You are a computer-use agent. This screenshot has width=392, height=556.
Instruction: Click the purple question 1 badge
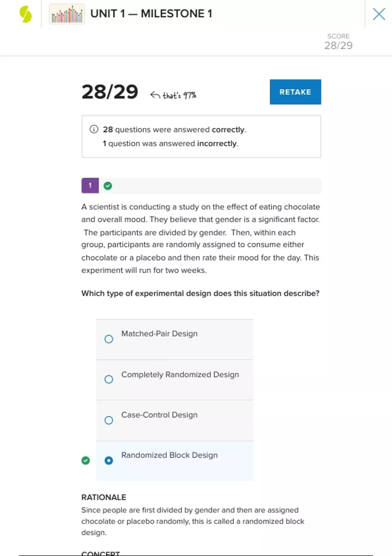pos(90,185)
